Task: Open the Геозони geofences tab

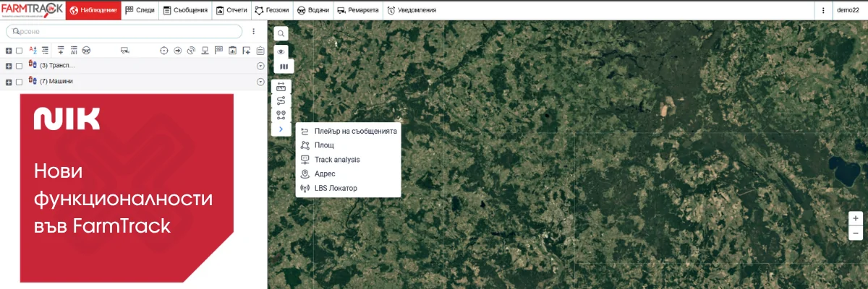Action: point(273,10)
